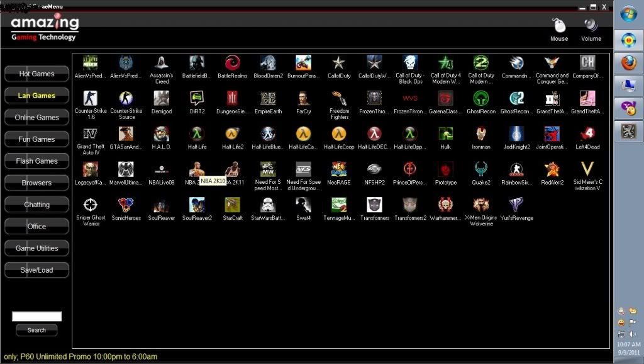Screen dimensions: 644x364
Task: Launch Need for Speed Underground
Action: (x=304, y=169)
